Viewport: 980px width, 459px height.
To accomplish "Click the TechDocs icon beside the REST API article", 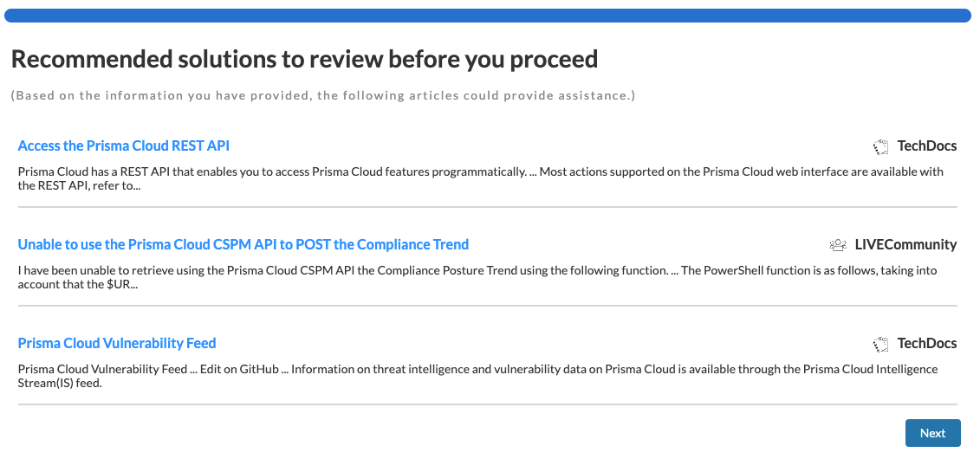I will [881, 146].
